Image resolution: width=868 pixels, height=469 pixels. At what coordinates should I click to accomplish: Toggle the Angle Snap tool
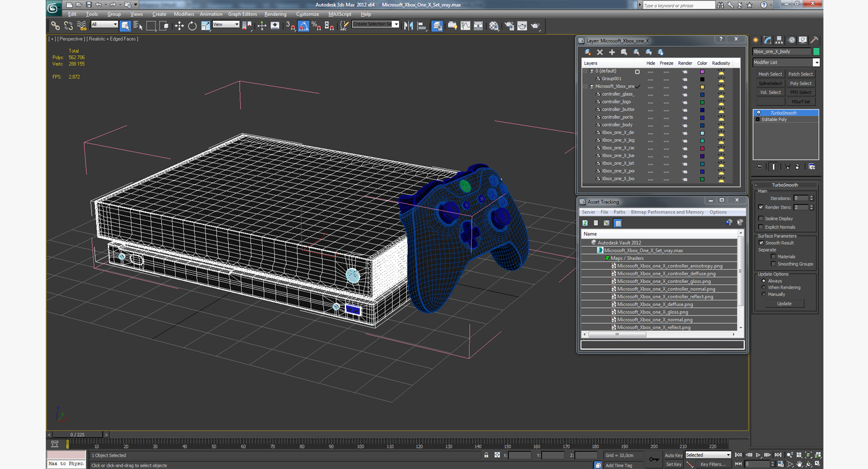pos(303,26)
